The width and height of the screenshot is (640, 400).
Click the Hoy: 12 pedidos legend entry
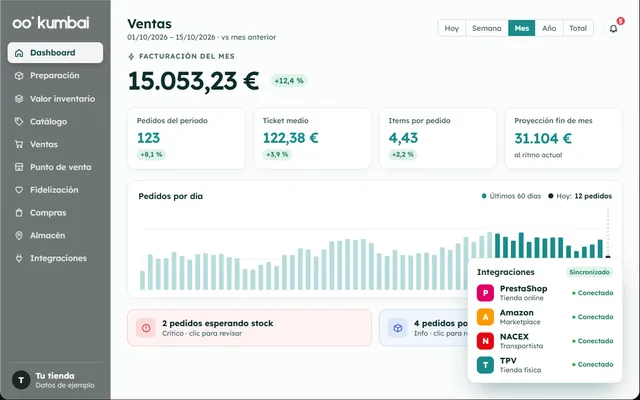580,196
